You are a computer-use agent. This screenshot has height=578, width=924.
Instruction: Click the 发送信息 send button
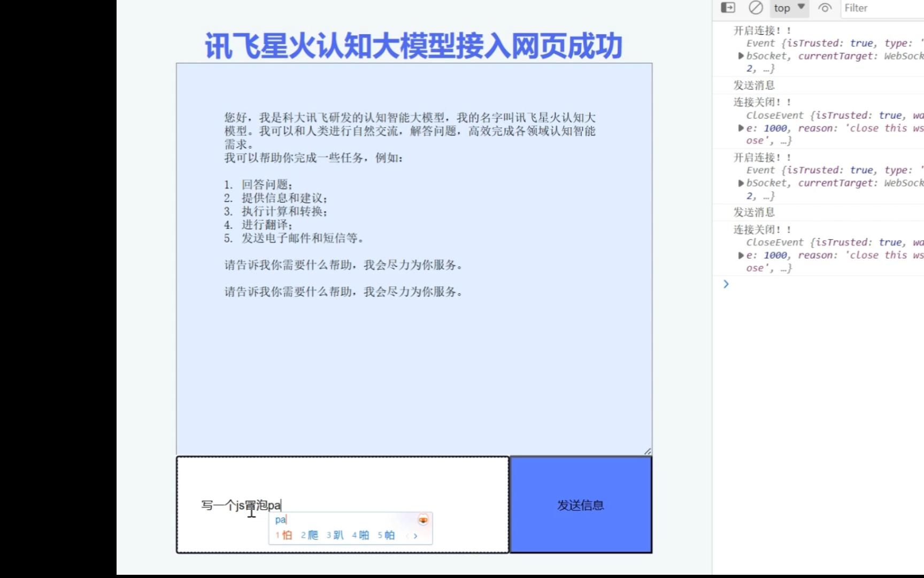click(x=581, y=505)
